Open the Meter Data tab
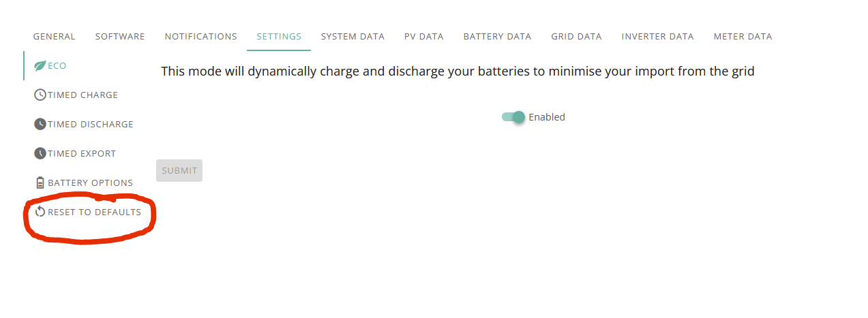The image size is (868, 318). point(743,37)
